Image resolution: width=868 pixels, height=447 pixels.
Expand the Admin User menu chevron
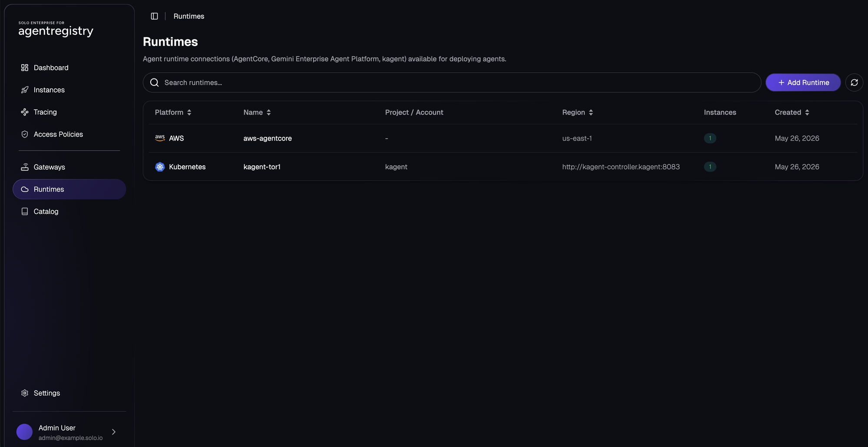[114, 432]
